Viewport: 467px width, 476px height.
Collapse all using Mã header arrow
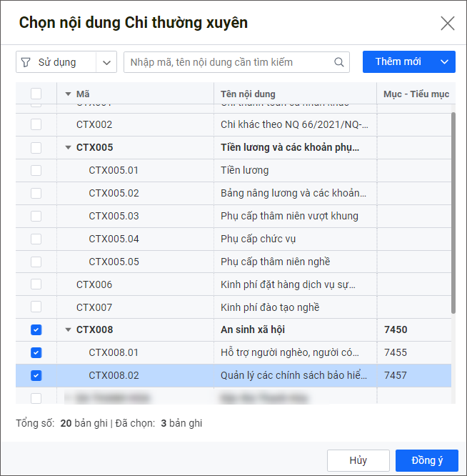69,94
